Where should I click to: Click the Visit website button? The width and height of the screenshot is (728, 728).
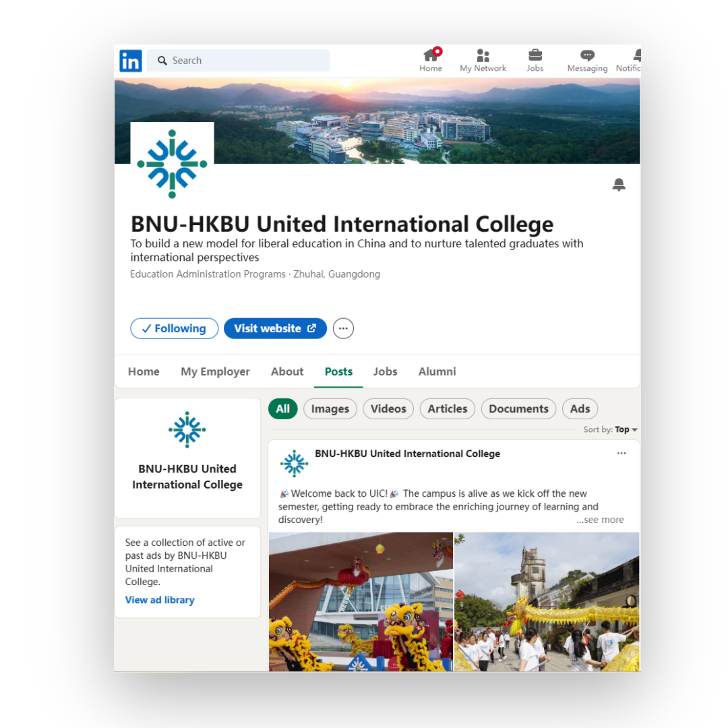coord(275,328)
